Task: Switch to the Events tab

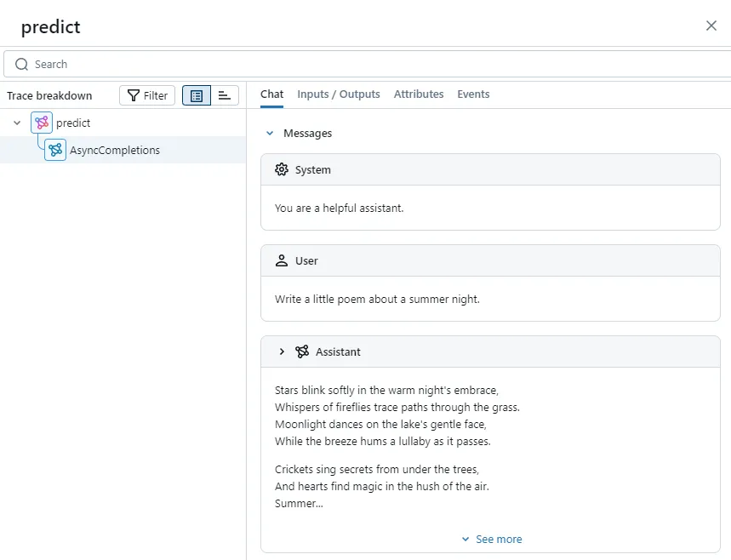Action: pos(473,94)
